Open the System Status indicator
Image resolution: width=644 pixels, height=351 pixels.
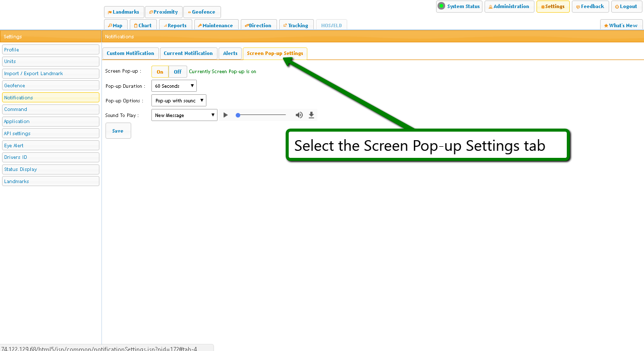point(459,7)
